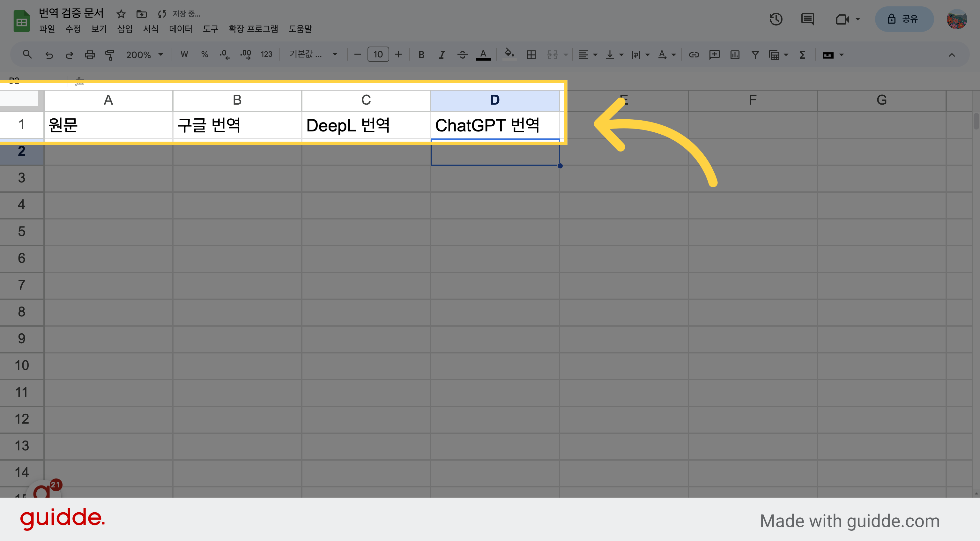Image resolution: width=980 pixels, height=541 pixels.
Task: Open the 데이터 menu
Action: tap(181, 28)
